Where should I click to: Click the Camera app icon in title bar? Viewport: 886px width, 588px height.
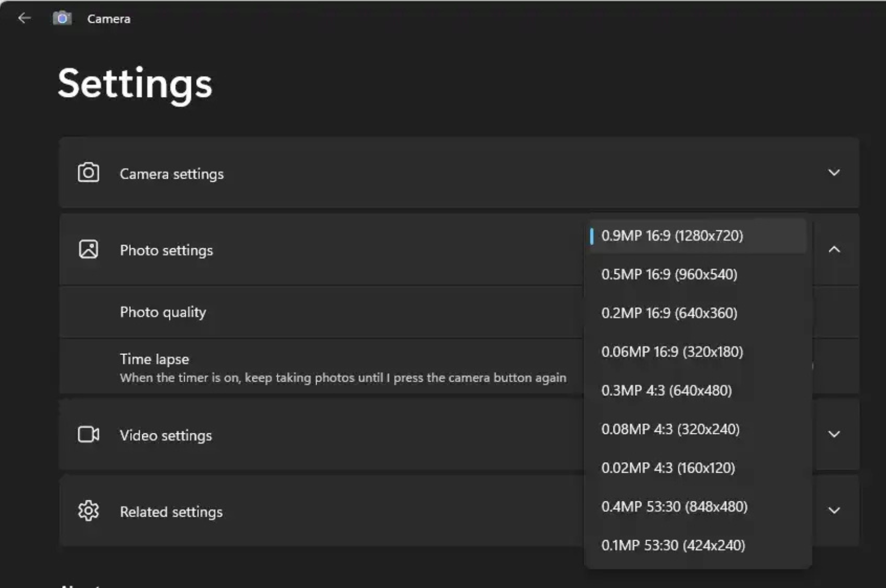click(62, 19)
